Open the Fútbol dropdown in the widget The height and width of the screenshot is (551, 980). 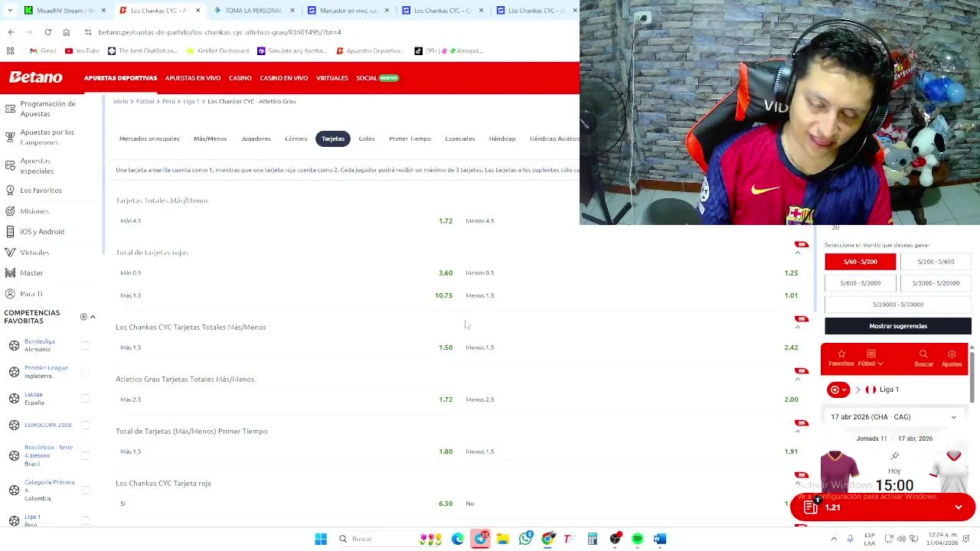coord(871,358)
